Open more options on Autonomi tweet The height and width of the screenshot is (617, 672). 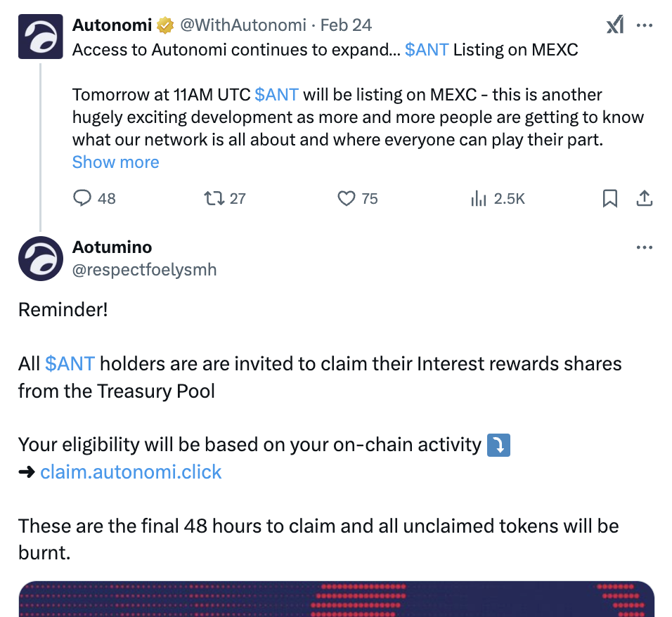click(x=644, y=26)
